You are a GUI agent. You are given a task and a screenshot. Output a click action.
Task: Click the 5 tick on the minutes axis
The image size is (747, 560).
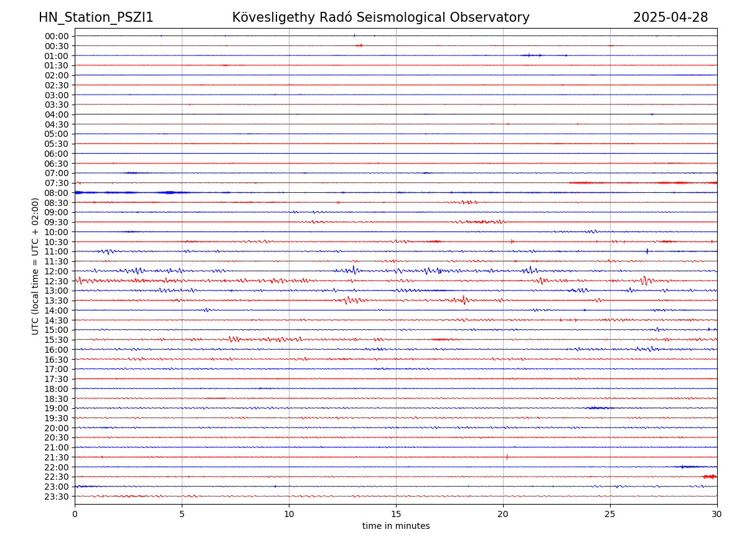182,514
